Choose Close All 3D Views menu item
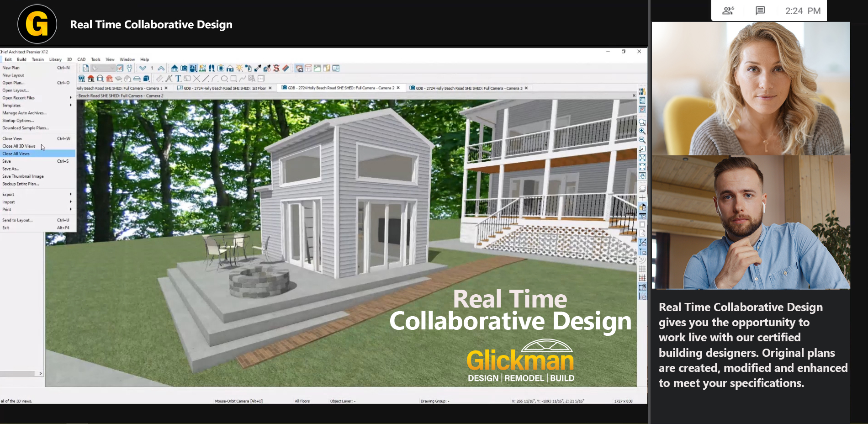The height and width of the screenshot is (424, 868). (37, 146)
